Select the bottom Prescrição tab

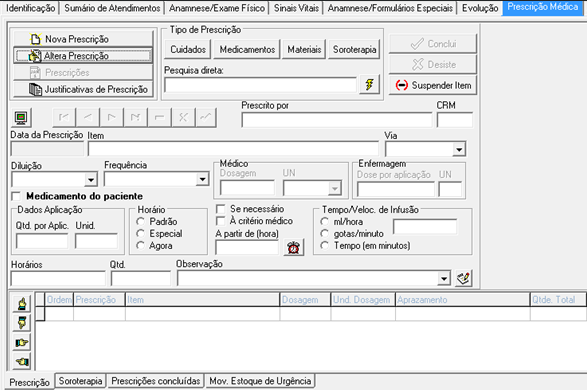(30, 382)
